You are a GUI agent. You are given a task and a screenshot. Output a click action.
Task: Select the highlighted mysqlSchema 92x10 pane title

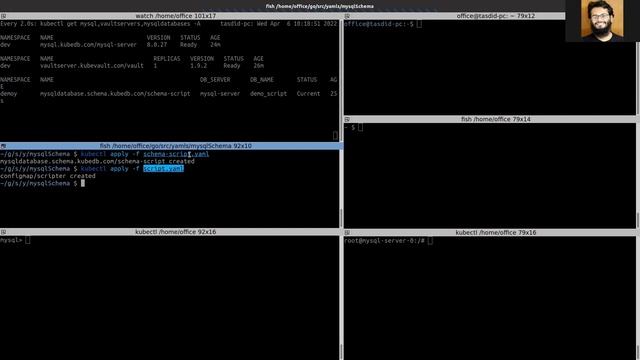(176, 146)
